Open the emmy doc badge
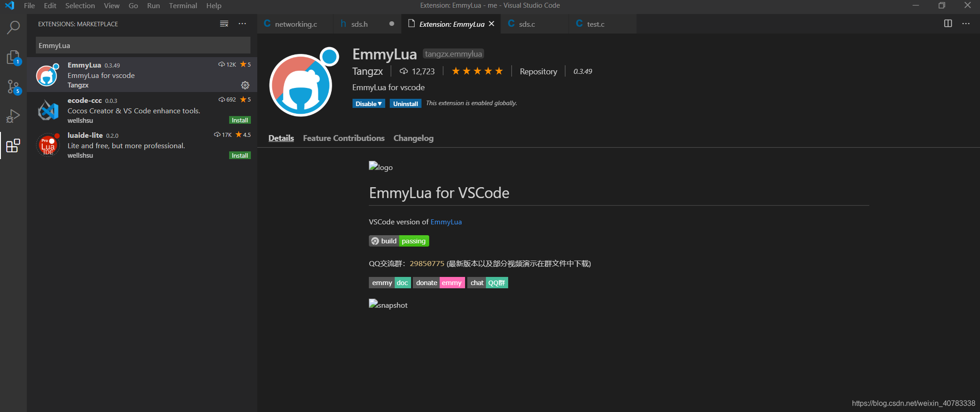 390,283
